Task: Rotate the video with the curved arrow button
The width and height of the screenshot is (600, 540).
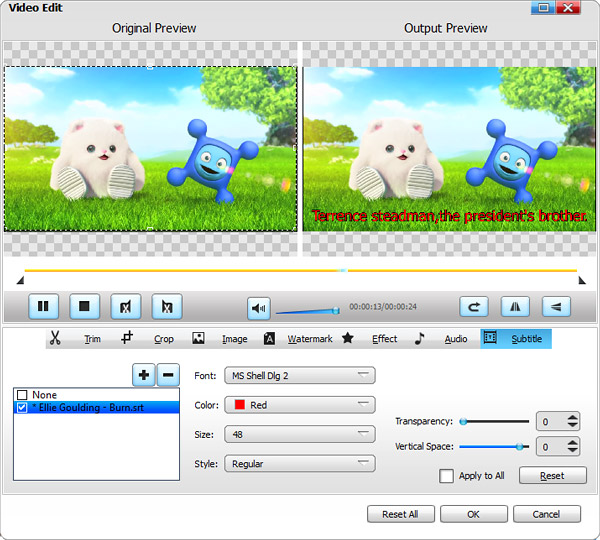Action: (474, 307)
